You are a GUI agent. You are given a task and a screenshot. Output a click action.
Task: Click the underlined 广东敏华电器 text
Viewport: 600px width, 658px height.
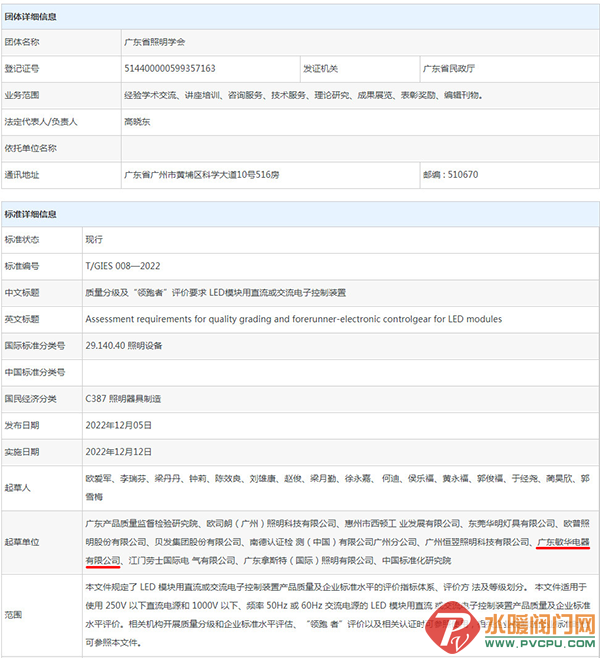(563, 542)
